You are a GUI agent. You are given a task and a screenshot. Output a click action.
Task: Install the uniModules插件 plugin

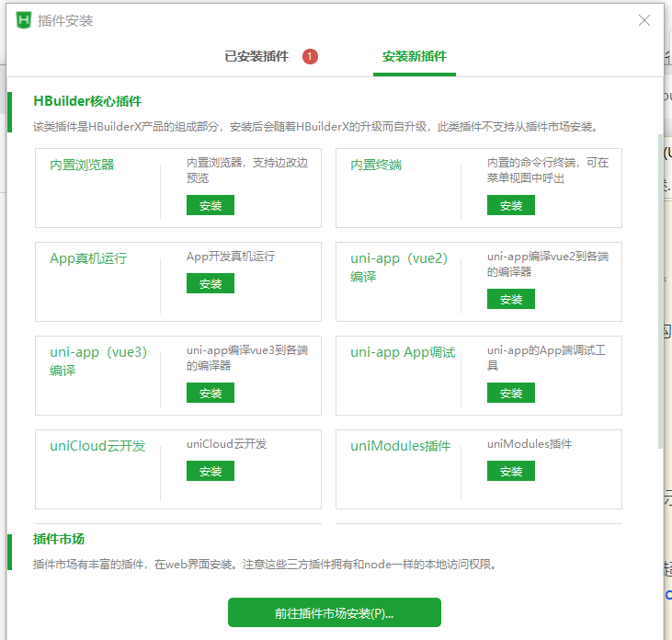[511, 471]
